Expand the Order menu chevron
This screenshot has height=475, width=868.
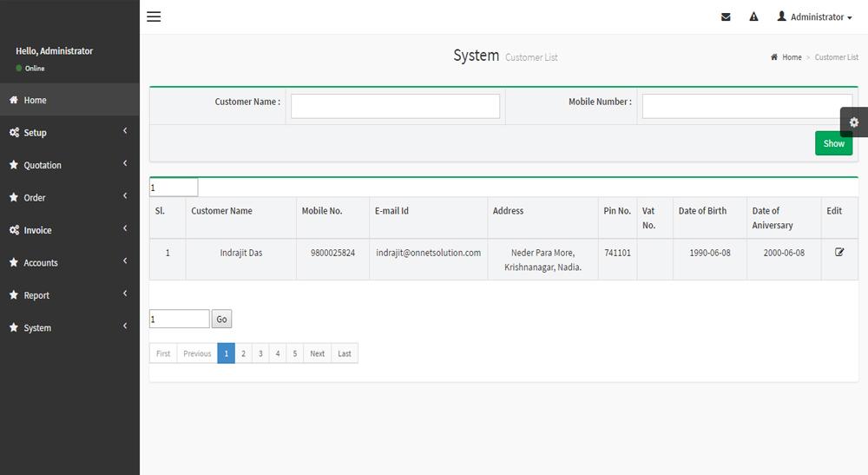coord(125,195)
